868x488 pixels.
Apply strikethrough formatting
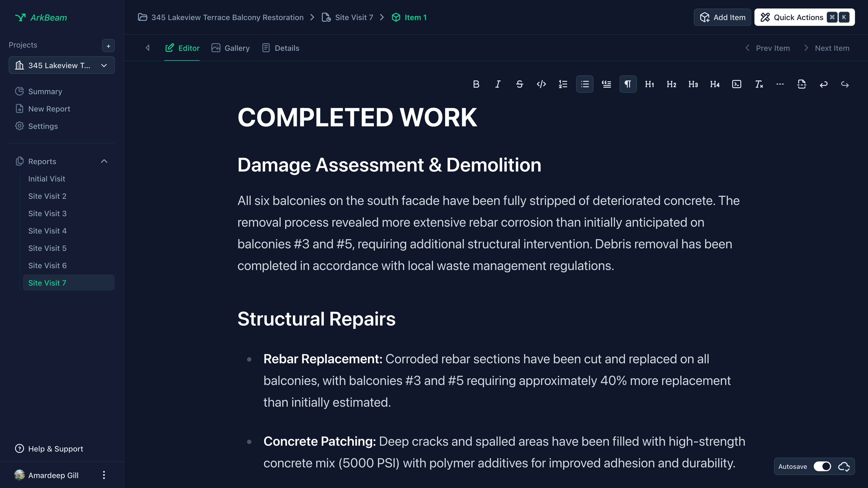click(519, 84)
